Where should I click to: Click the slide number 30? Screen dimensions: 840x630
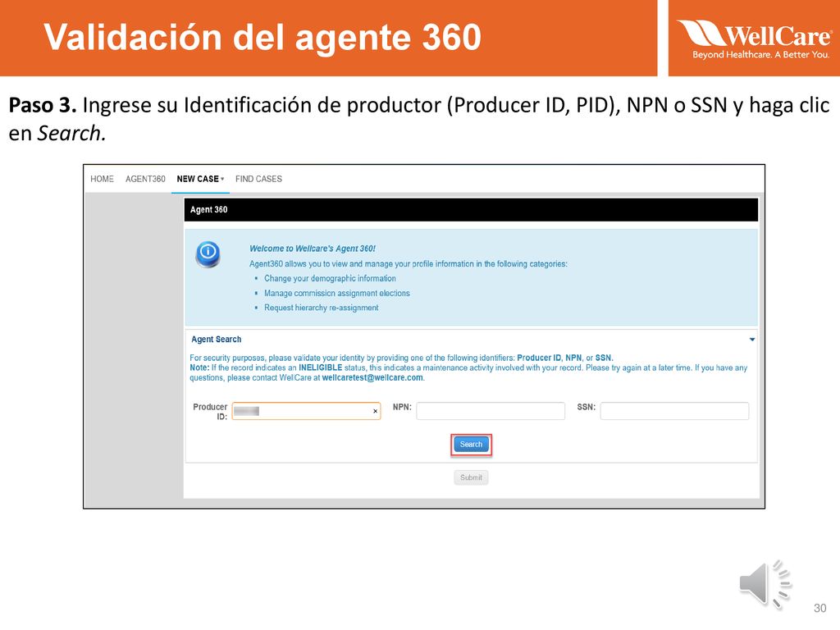(x=819, y=608)
